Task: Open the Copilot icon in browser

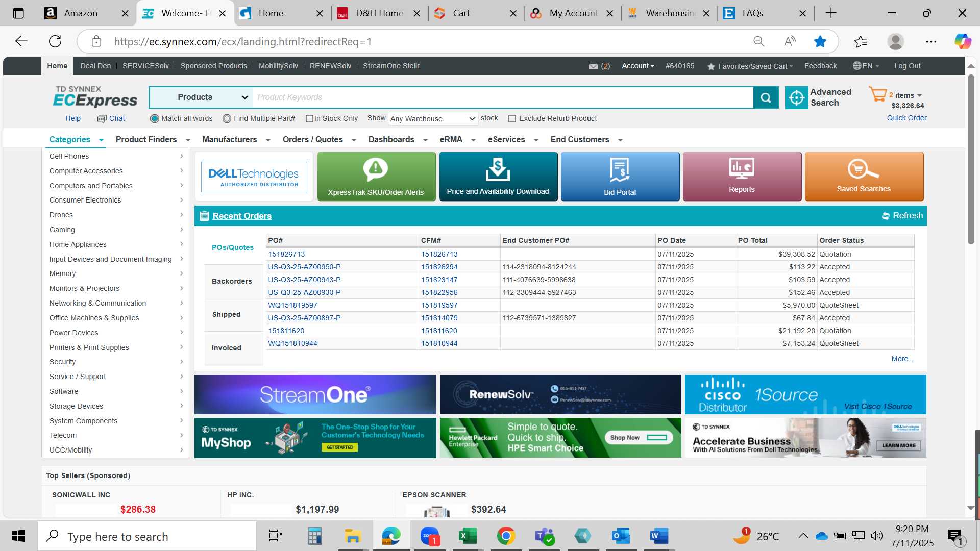Action: pyautogui.click(x=963, y=41)
